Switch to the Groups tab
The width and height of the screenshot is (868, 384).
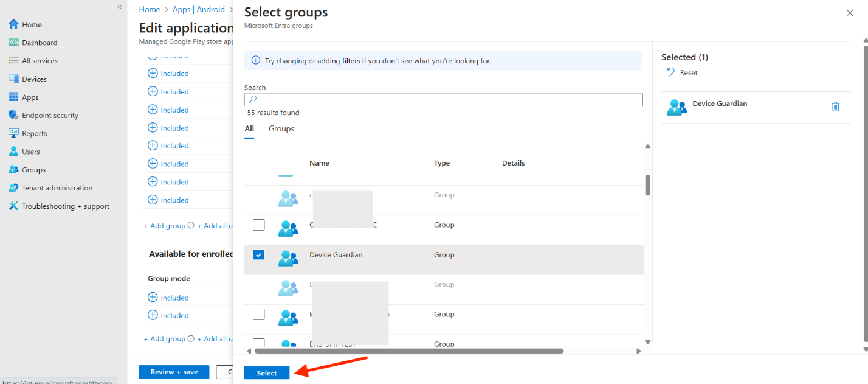[281, 129]
